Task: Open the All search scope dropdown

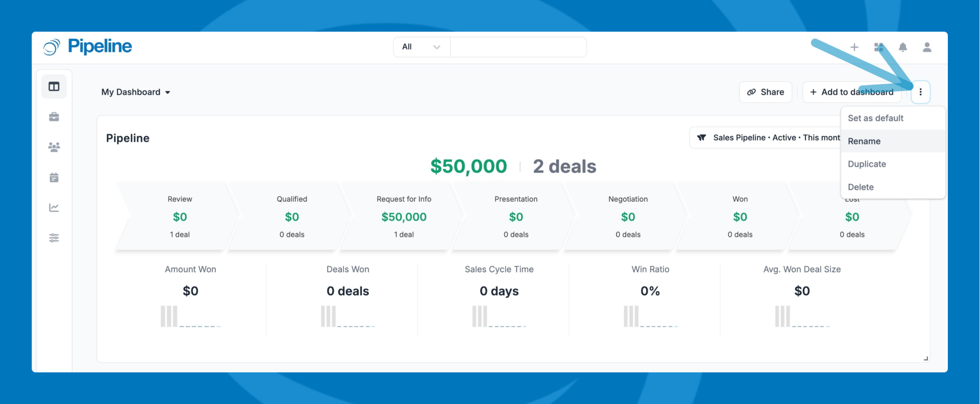Action: pyautogui.click(x=422, y=47)
